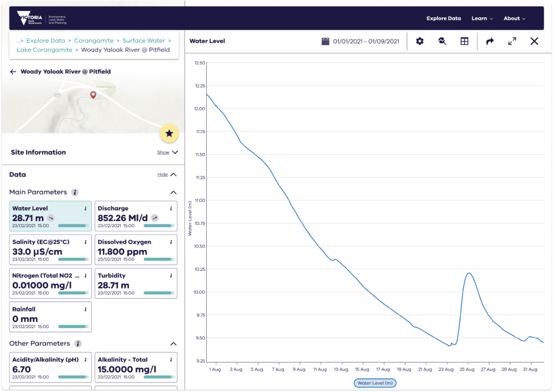Click back arrow beside Woady Yaloak River
The height and width of the screenshot is (392, 553).
13,72
